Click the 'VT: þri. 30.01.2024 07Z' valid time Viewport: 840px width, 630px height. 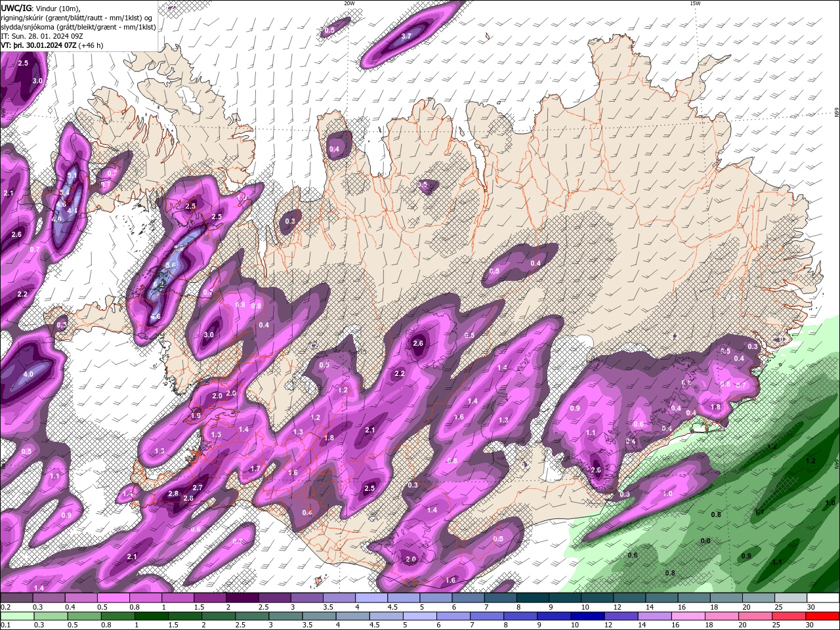(x=38, y=45)
